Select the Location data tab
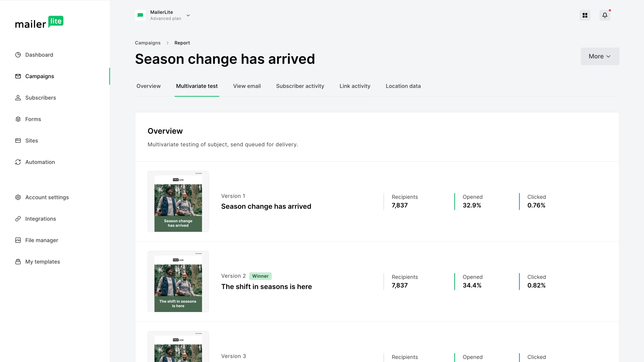 (403, 86)
